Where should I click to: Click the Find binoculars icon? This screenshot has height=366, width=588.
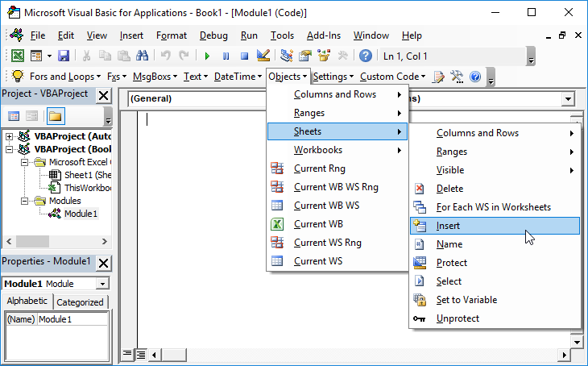pos(142,56)
